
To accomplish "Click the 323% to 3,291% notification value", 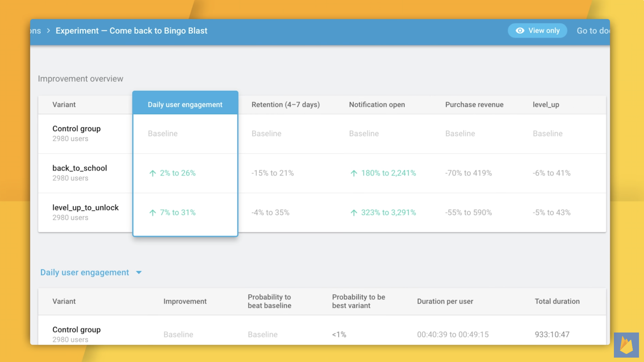I will (388, 213).
